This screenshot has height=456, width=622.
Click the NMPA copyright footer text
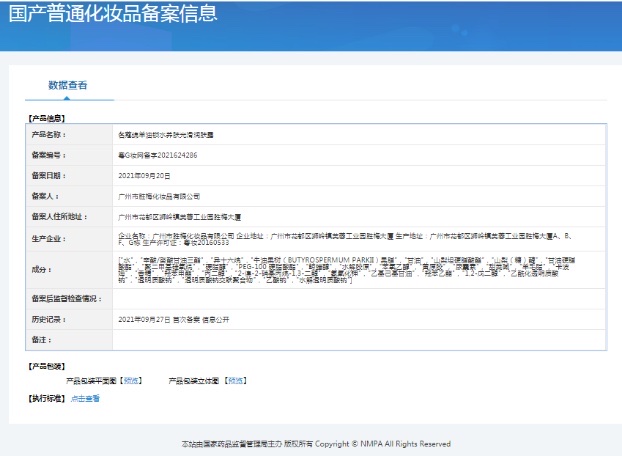click(x=310, y=443)
